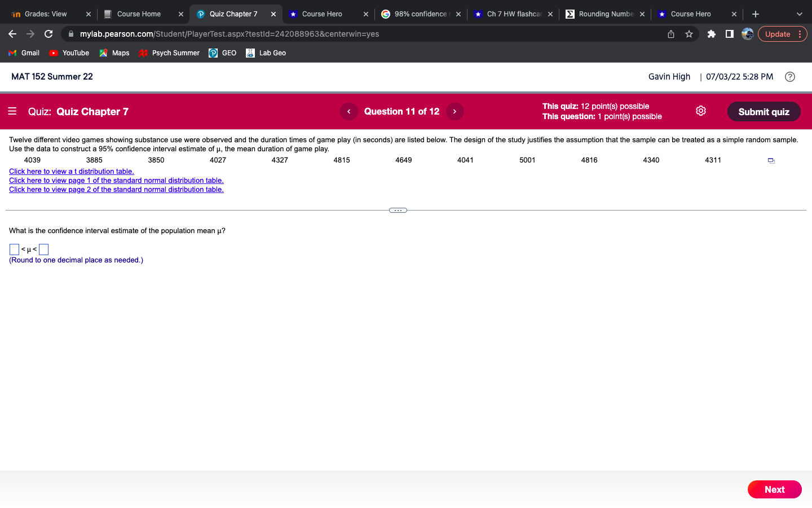Image resolution: width=812 pixels, height=508 pixels.
Task: Open the Chrome profile avatar
Action: click(748, 34)
